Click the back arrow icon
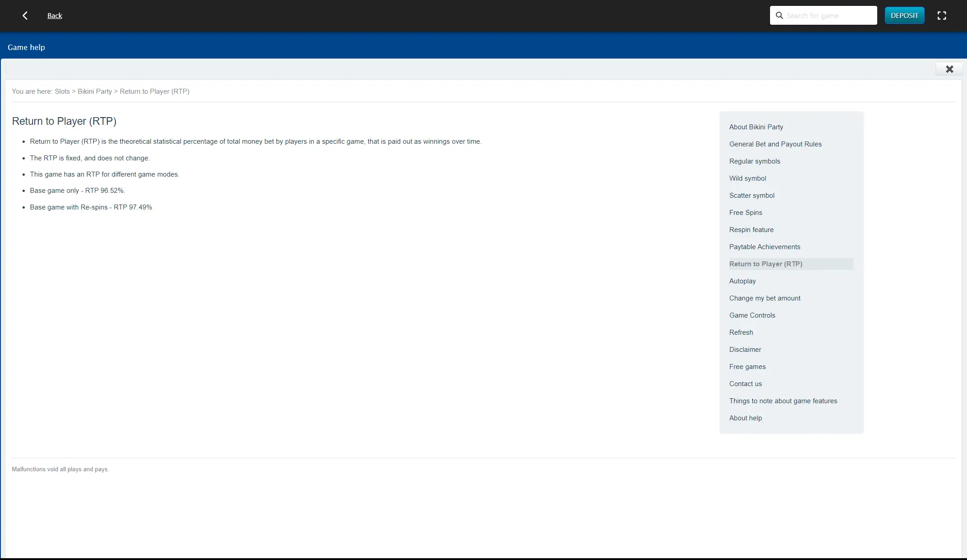This screenshot has width=967, height=560. coord(25,16)
